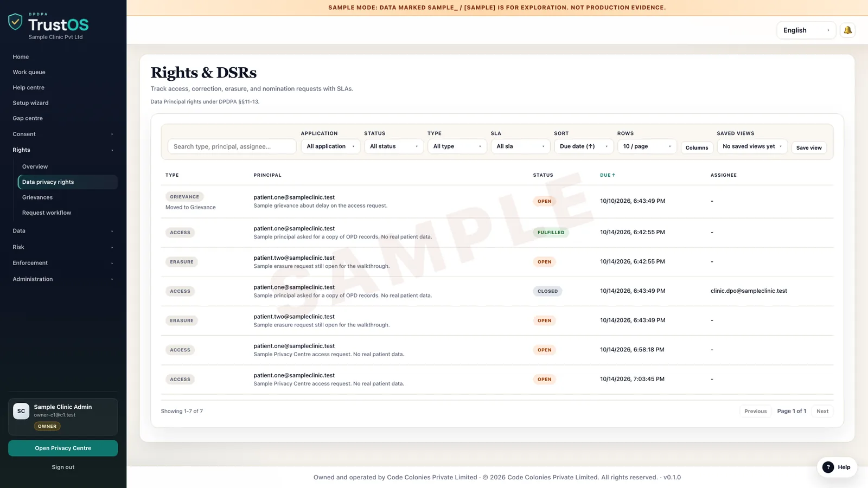The image size is (868, 488).
Task: Open the notifications bell icon
Action: 847,30
